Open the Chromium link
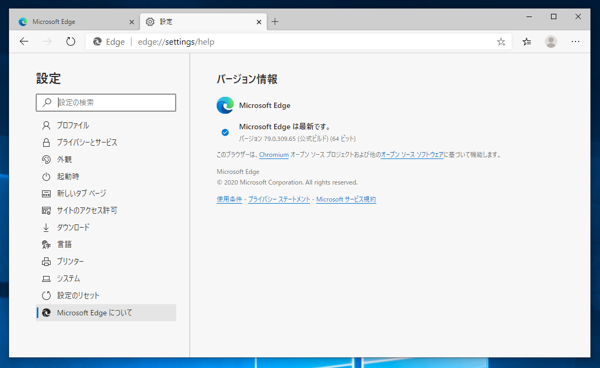This screenshot has height=368, width=600. (274, 155)
